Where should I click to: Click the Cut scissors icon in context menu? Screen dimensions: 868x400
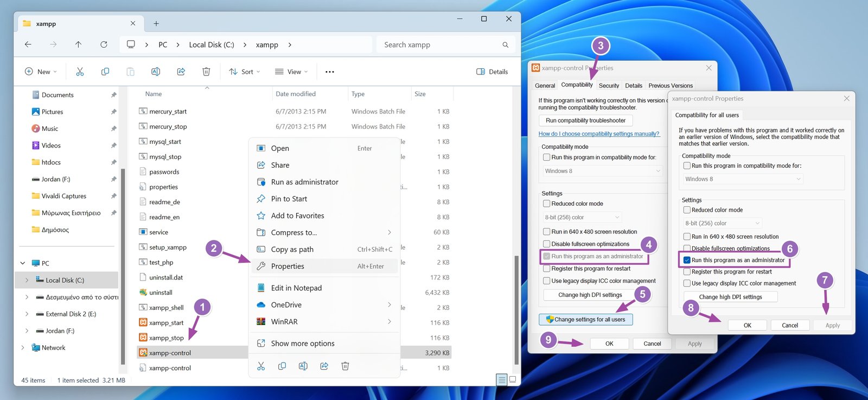click(x=261, y=366)
